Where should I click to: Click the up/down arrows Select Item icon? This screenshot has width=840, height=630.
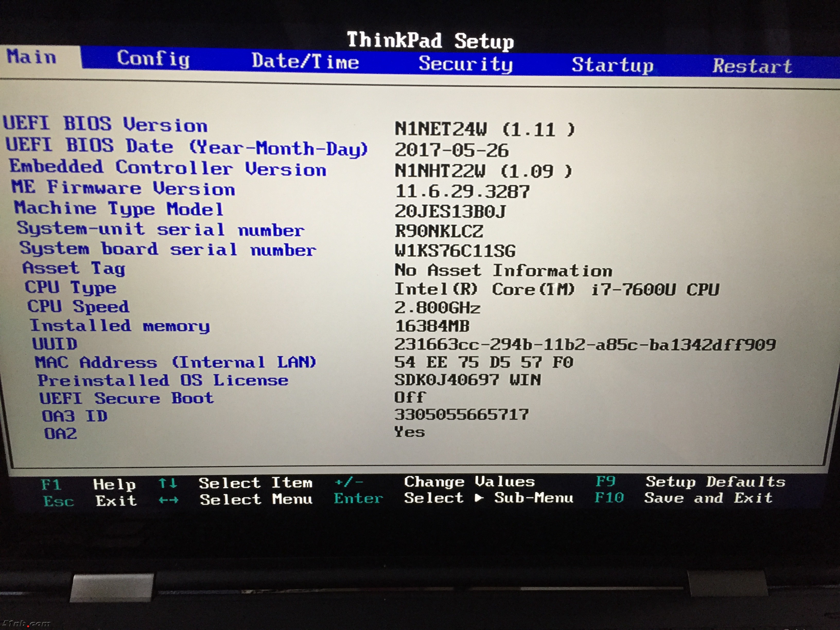pyautogui.click(x=168, y=483)
